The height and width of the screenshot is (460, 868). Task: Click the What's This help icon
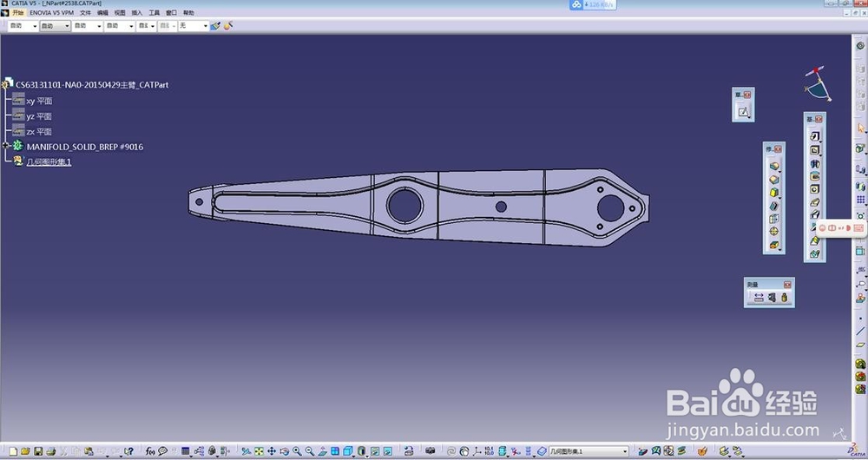(x=129, y=451)
